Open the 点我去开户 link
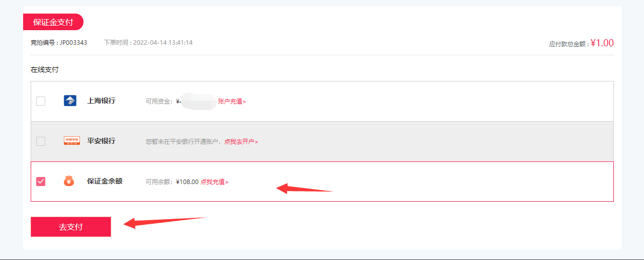This screenshot has width=644, height=260. [x=241, y=142]
